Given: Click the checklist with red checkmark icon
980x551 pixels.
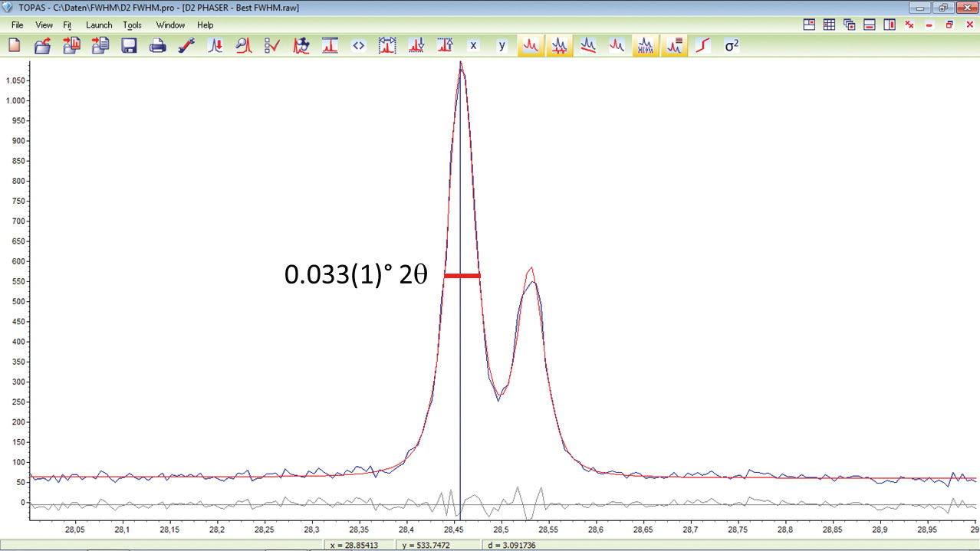Looking at the screenshot, I should coord(272,46).
